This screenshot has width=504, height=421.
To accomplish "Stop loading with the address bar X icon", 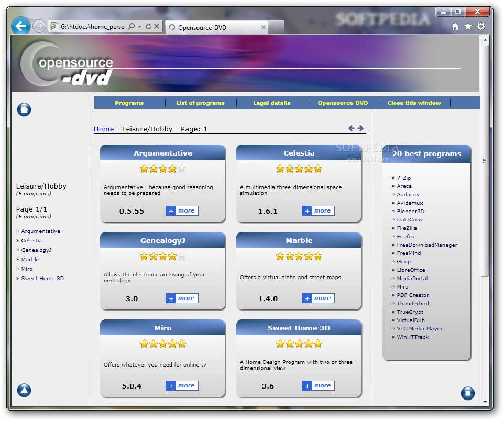I will pyautogui.click(x=157, y=26).
